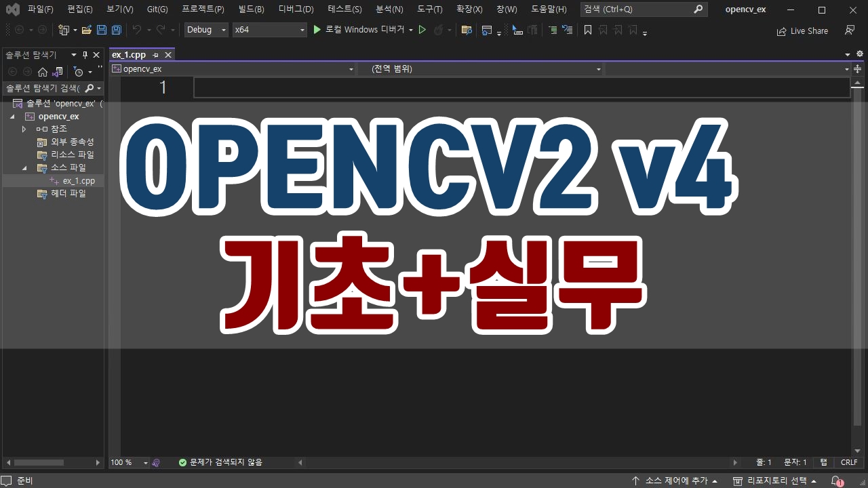Click the Find in Files folder-search icon
Screen dimensions: 868x488
point(467,30)
